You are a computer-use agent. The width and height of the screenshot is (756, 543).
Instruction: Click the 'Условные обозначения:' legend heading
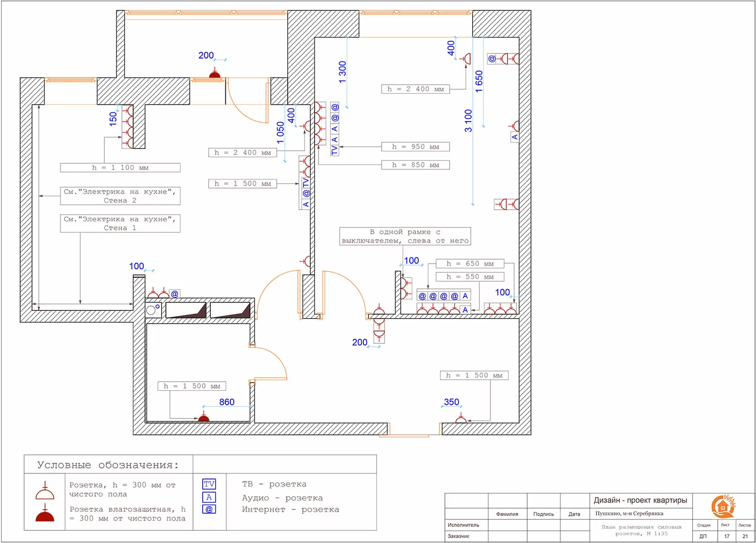coord(108,465)
